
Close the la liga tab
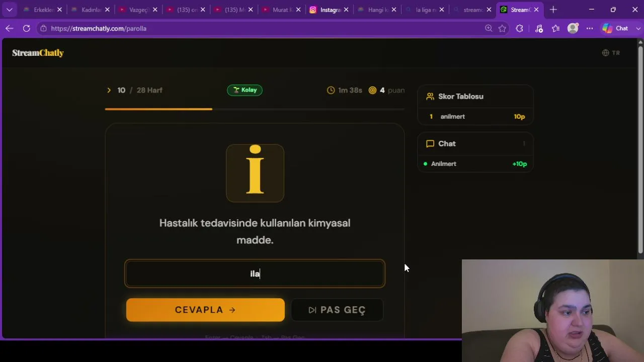coord(441,10)
